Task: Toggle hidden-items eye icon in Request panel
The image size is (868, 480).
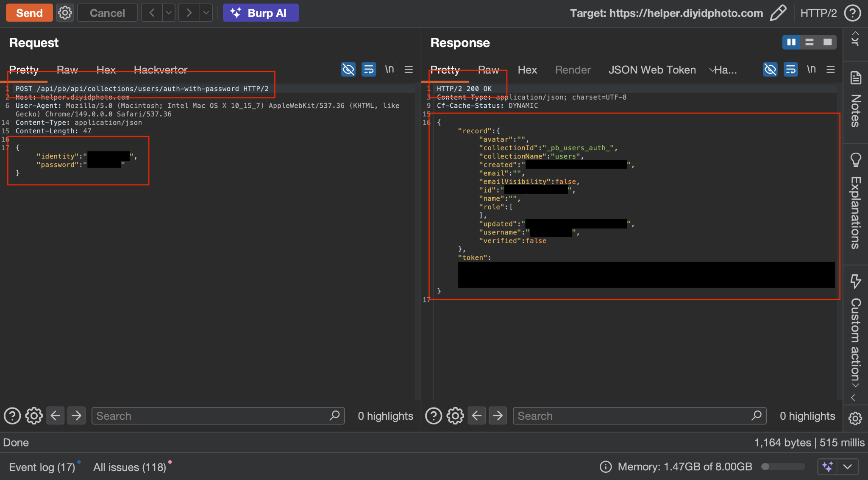Action: [x=348, y=70]
